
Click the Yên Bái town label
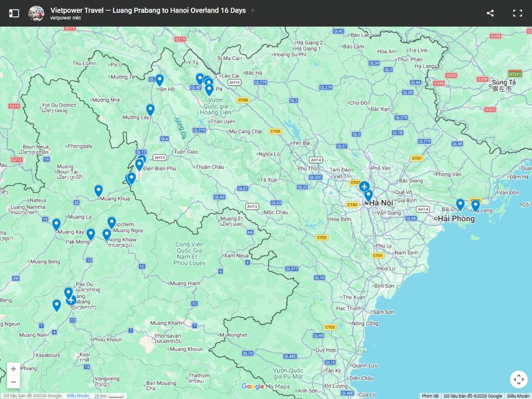(301, 143)
